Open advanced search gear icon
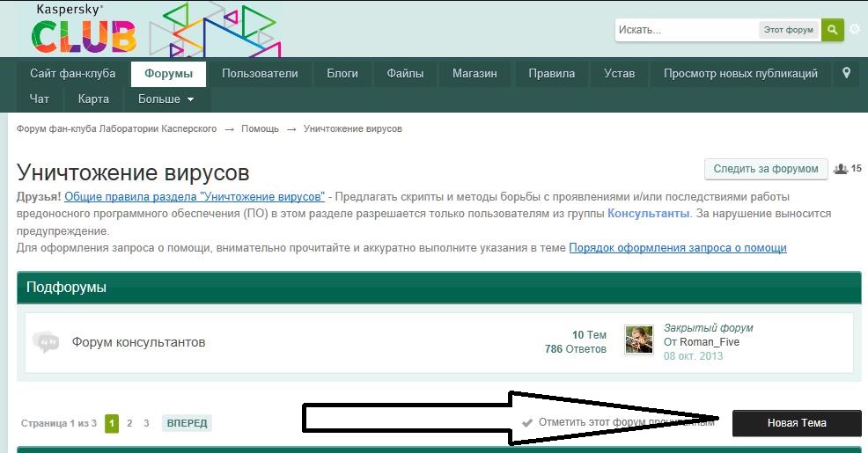Viewport: 868px width, 453px height. pos(856,29)
